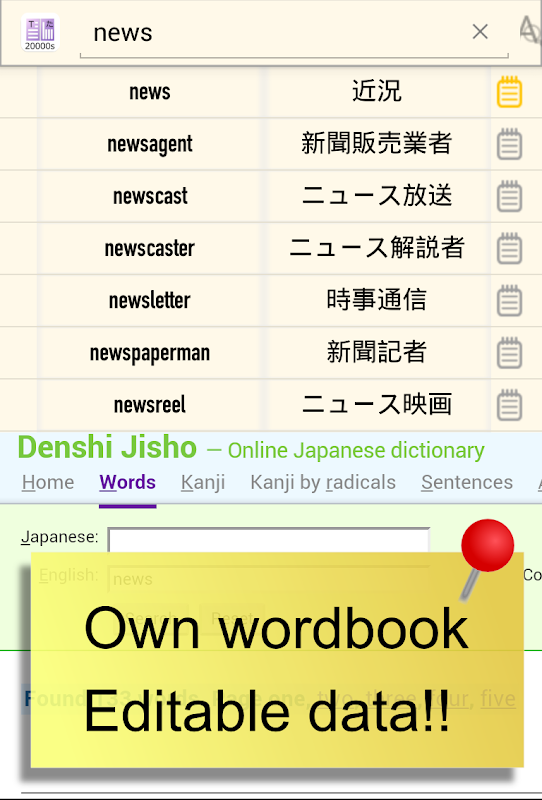542x800 pixels.
Task: Toggle wordbook icon for 'newspaperman' row
Action: [509, 352]
